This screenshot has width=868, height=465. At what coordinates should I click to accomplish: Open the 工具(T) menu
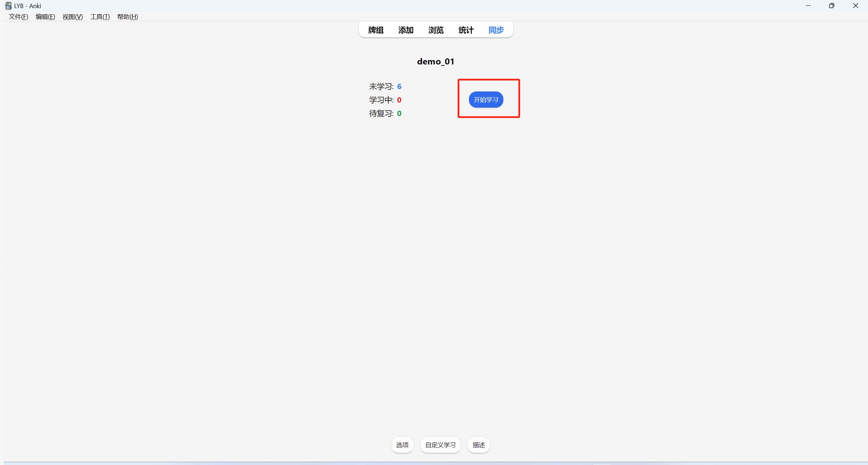tap(100, 17)
